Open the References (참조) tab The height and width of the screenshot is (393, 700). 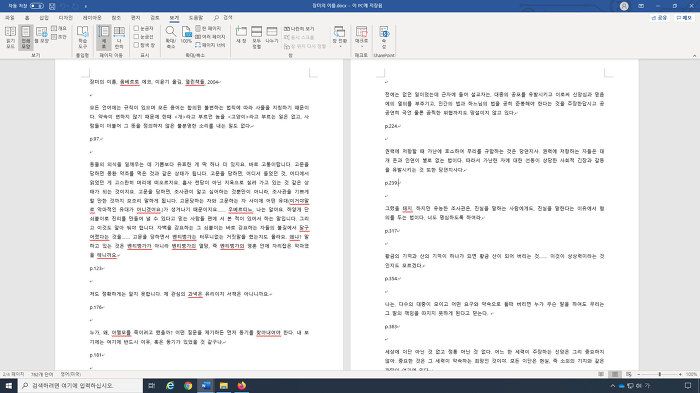pyautogui.click(x=116, y=17)
